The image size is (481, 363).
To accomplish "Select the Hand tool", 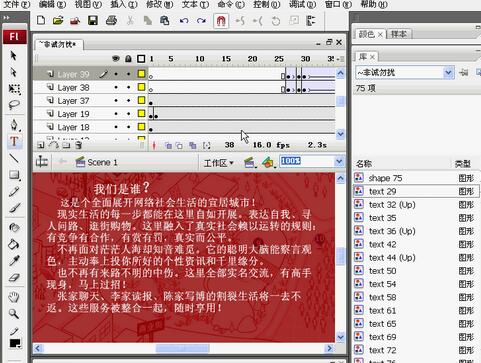I will pyautogui.click(x=14, y=297).
